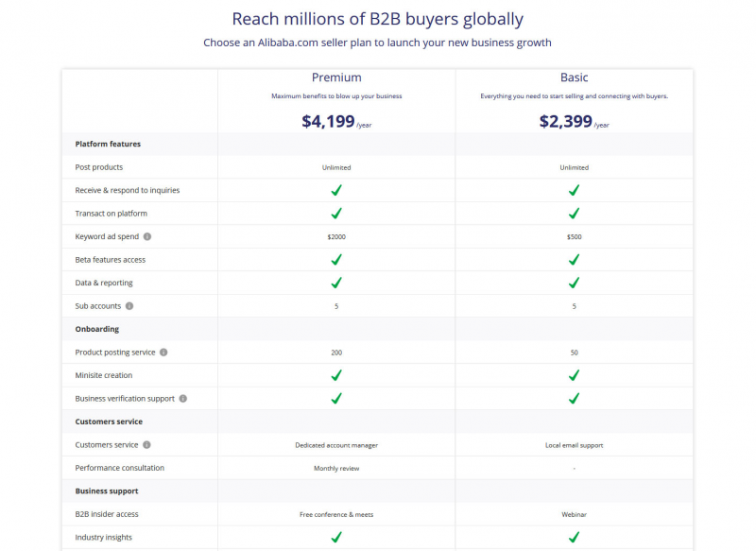Click Premium checkmark for Business verification support
This screenshot has width=756, height=551.
[x=336, y=399]
